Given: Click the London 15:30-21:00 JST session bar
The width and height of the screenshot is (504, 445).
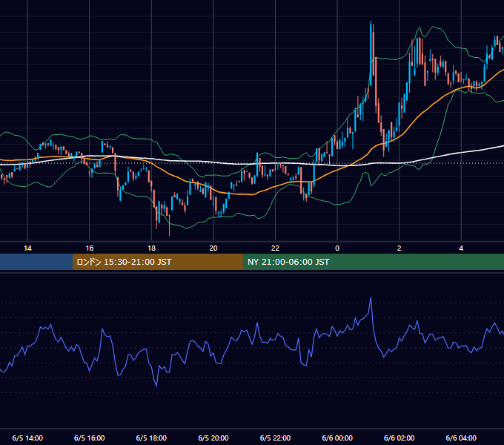Looking at the screenshot, I should [157, 262].
